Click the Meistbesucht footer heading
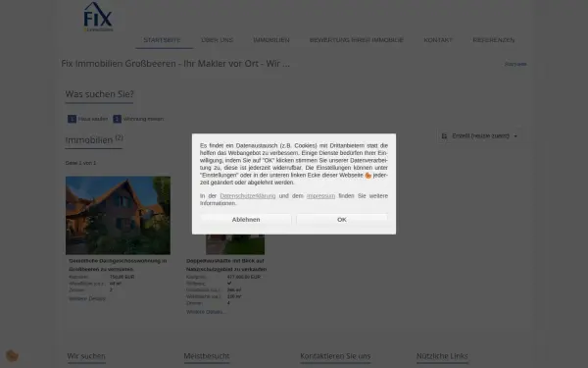 tap(207, 356)
